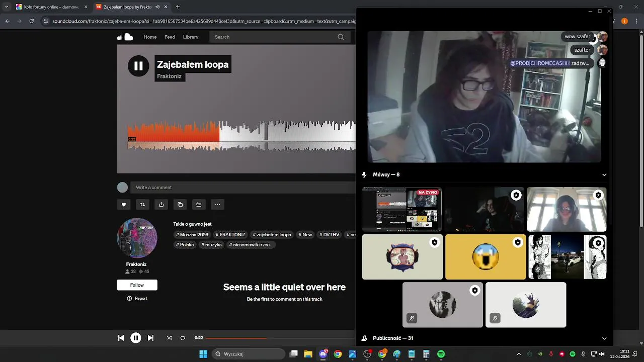Toggle shuffle in the bottom player
The width and height of the screenshot is (644, 362).
click(169, 338)
